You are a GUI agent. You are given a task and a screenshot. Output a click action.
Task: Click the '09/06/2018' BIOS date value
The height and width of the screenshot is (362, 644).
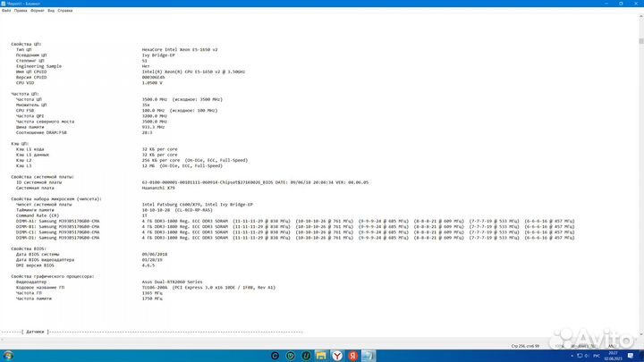point(155,255)
